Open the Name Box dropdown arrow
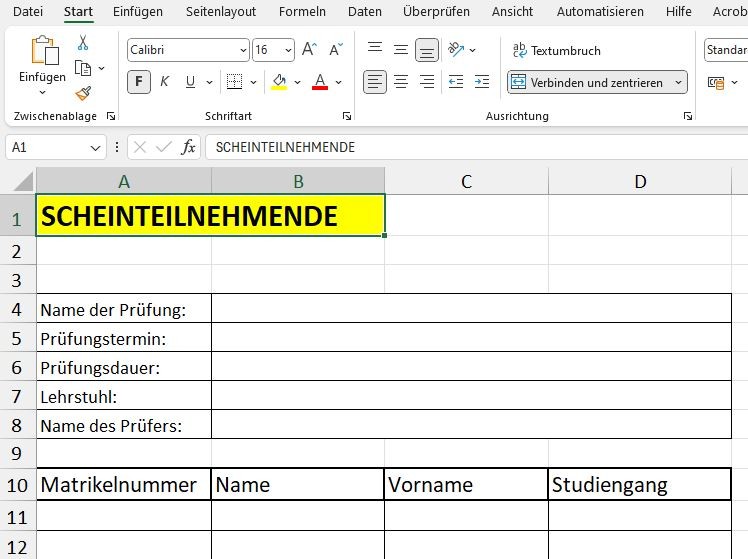 click(96, 147)
